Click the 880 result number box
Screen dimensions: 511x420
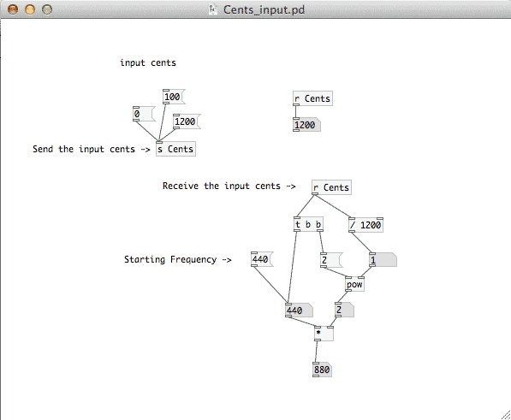click(322, 370)
